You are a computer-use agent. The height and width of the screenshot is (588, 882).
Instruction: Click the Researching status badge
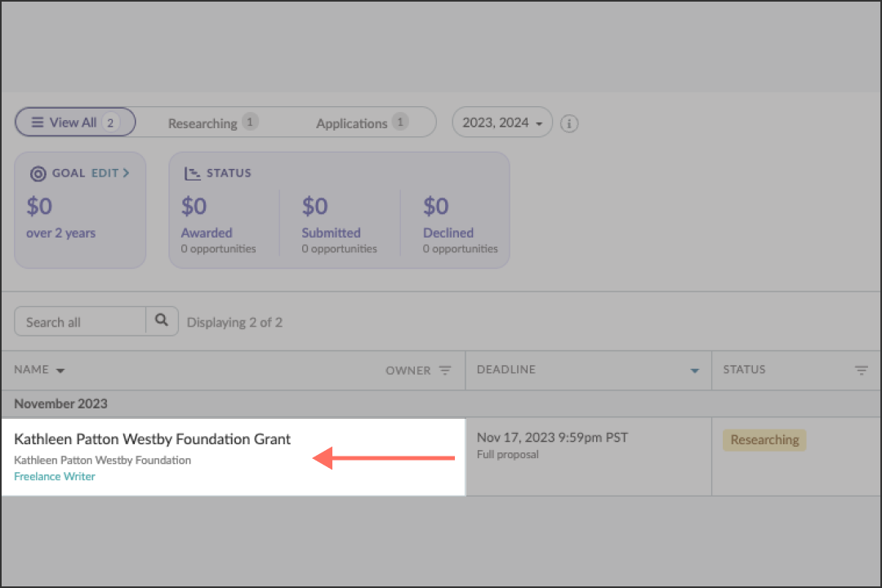(x=764, y=439)
